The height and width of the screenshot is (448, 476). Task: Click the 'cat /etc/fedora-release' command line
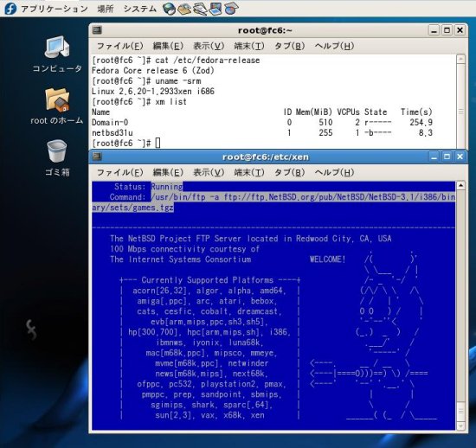176,61
